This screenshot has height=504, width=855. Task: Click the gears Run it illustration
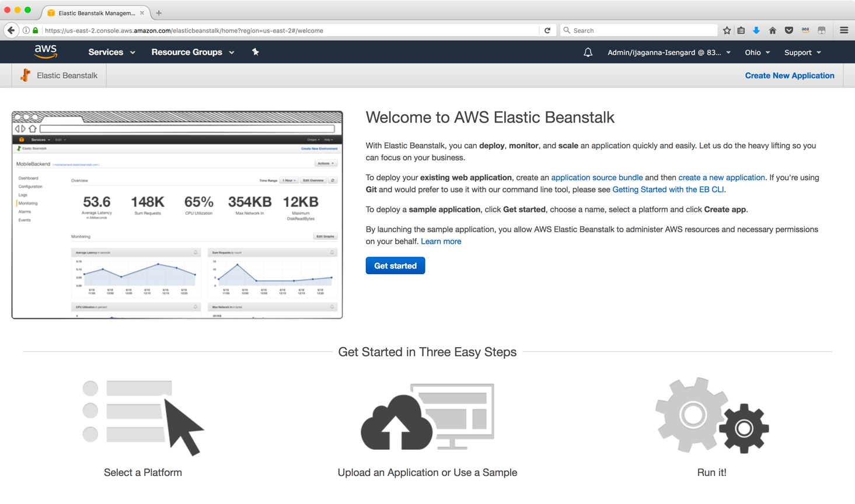coord(712,415)
